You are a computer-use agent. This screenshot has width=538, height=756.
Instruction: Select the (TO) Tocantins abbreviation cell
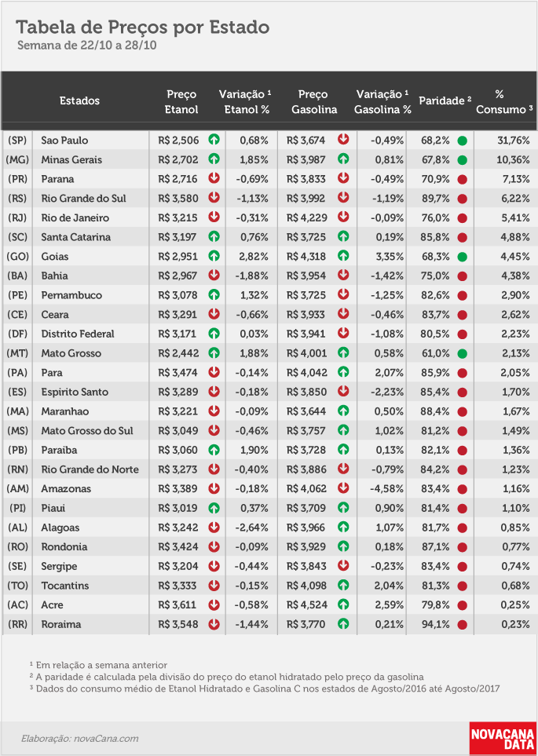click(18, 586)
